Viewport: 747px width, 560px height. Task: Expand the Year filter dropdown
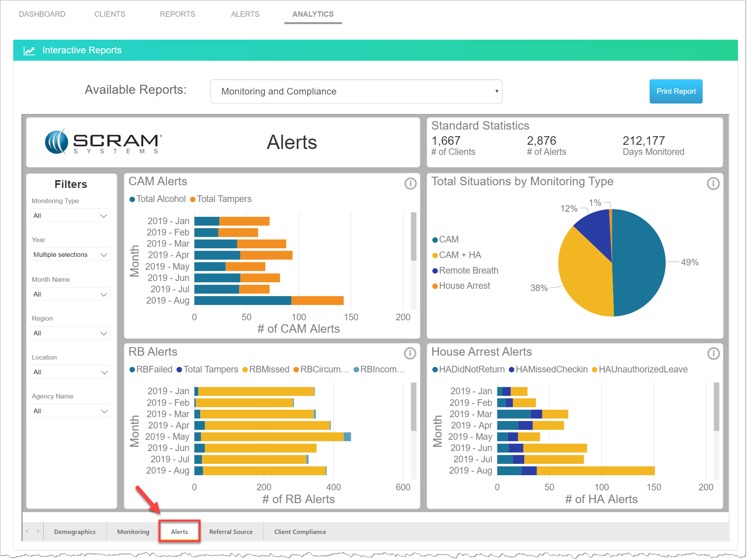point(70,255)
